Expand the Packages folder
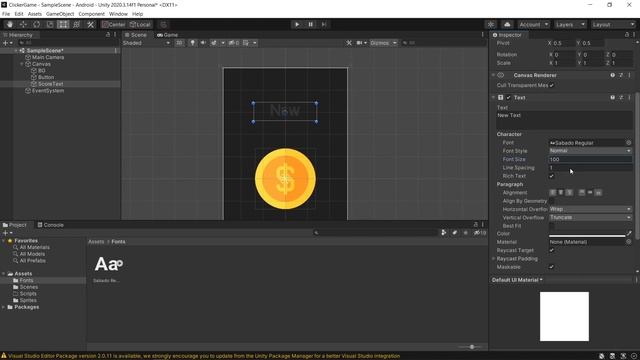 4,307
